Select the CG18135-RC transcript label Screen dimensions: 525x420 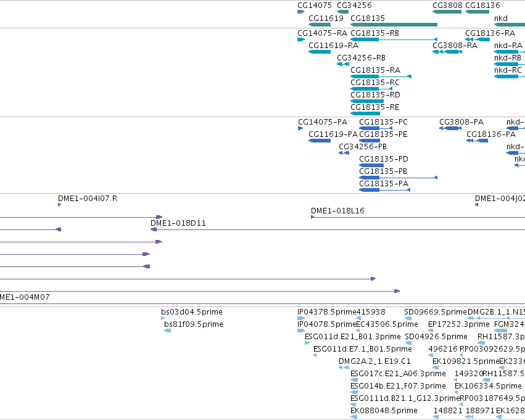click(x=375, y=83)
